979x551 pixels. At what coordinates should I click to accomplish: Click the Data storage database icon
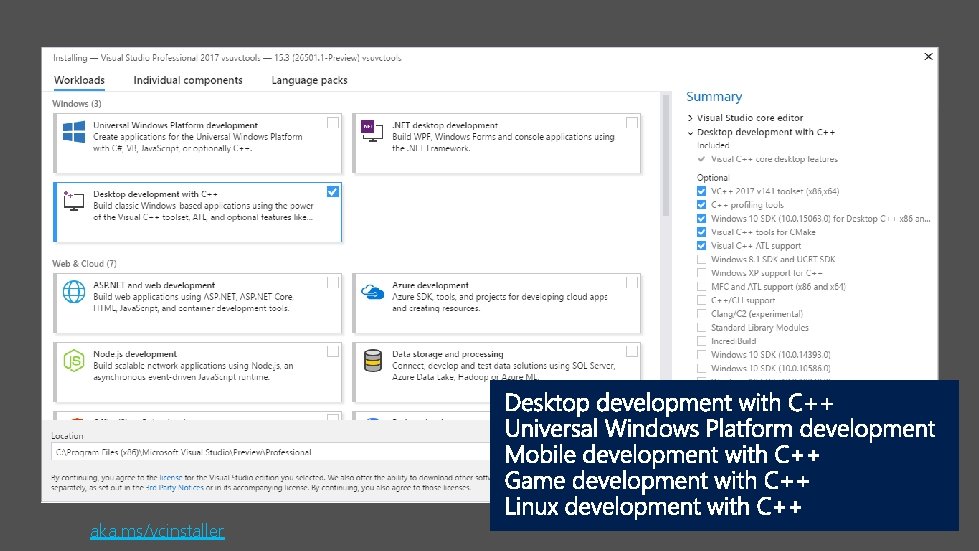click(373, 361)
